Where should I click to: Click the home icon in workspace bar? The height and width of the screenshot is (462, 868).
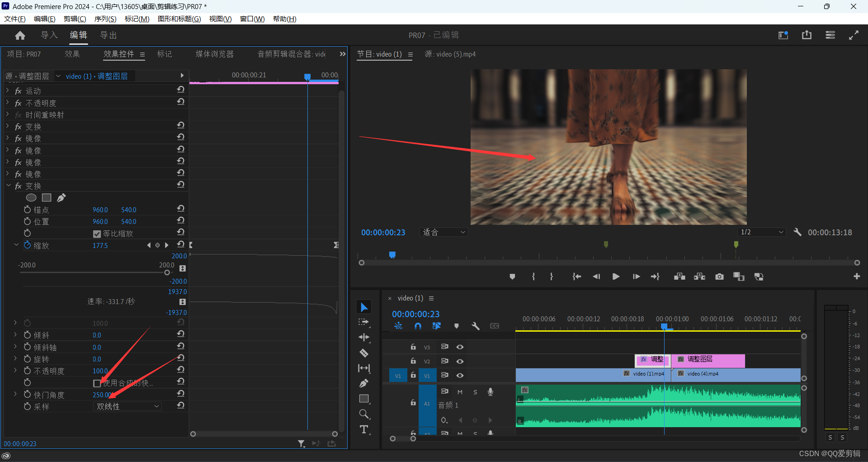click(20, 35)
